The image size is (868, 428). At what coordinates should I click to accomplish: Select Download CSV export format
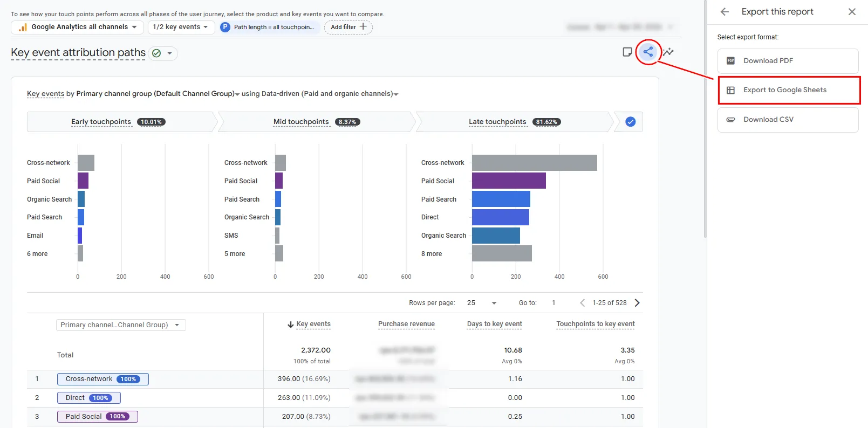tap(788, 120)
